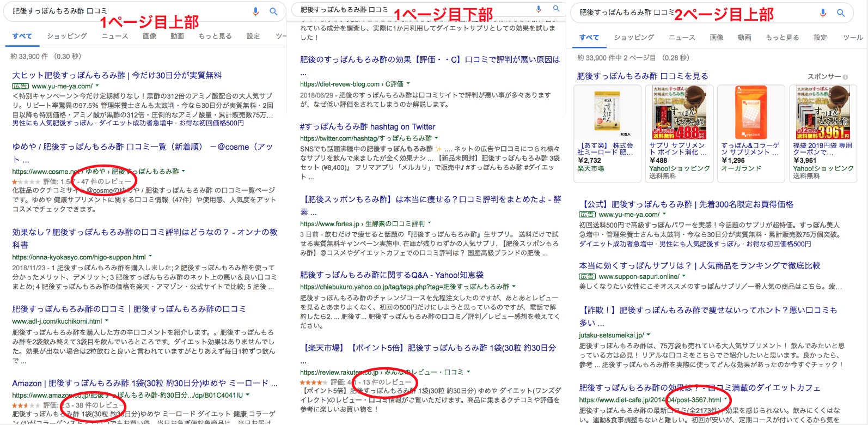
Task: Open the arrow menu beside the twitter.com hashtag URL
Action: [436, 138]
